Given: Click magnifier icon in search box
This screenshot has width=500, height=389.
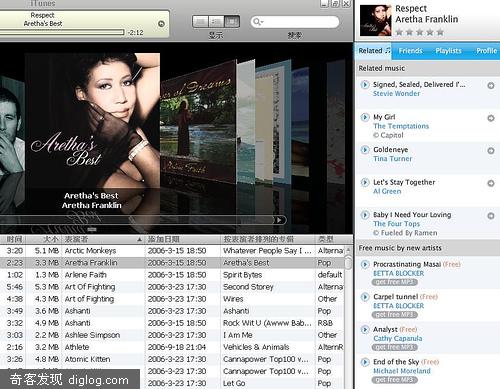Looking at the screenshot, I should pos(257,22).
